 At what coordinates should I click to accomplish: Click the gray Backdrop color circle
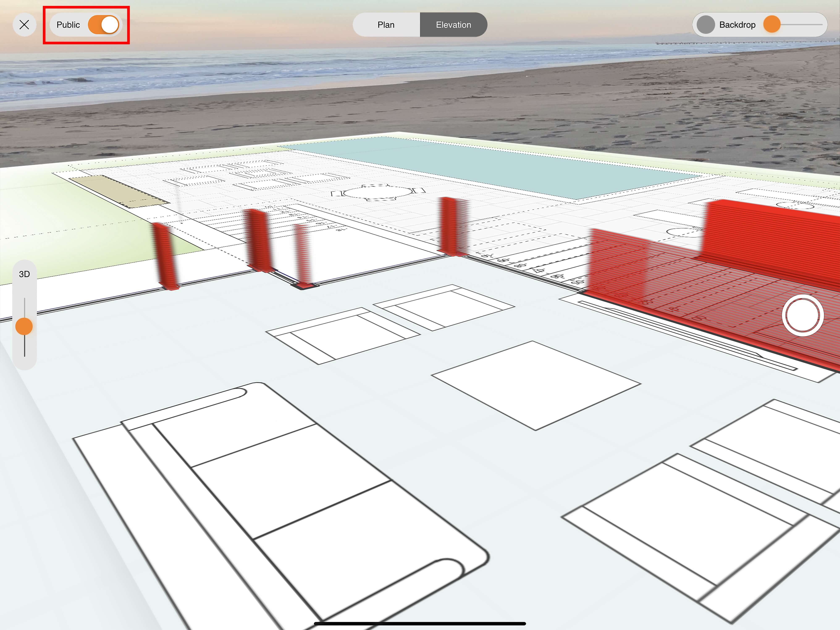(706, 25)
